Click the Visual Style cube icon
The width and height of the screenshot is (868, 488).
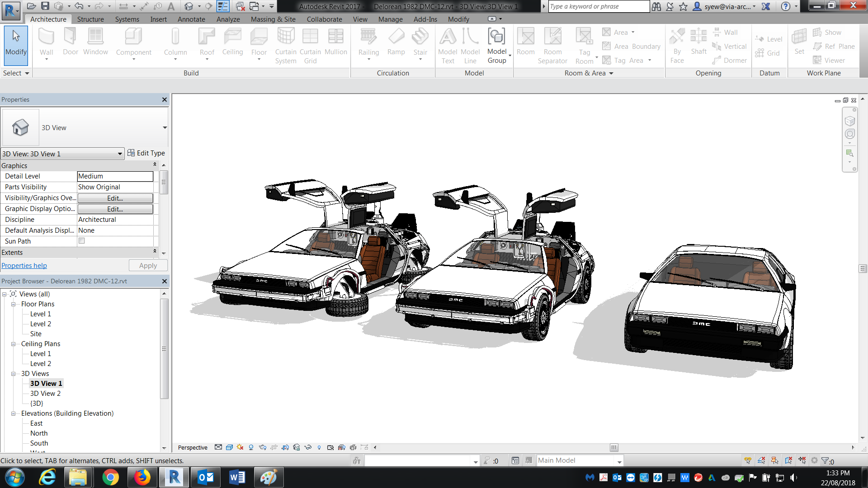229,447
